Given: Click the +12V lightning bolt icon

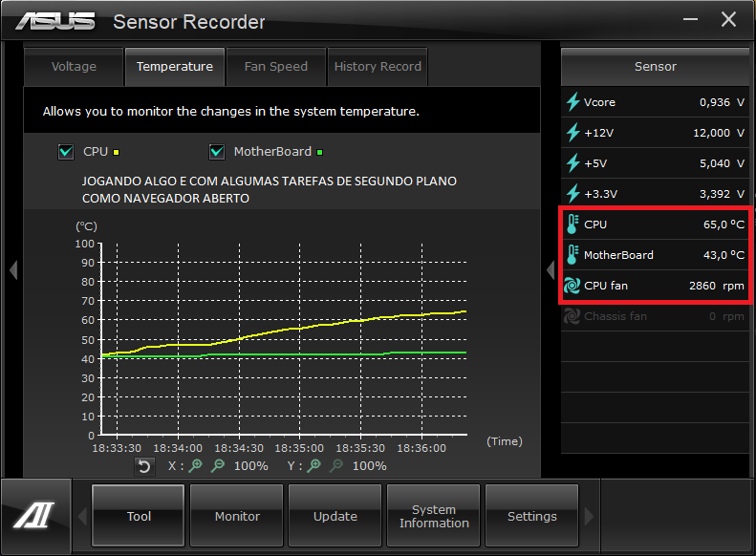Looking at the screenshot, I should [x=572, y=133].
